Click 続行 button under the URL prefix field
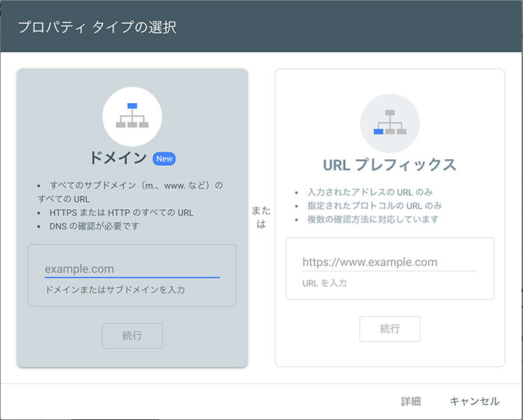Image resolution: width=523 pixels, height=420 pixels. point(390,329)
